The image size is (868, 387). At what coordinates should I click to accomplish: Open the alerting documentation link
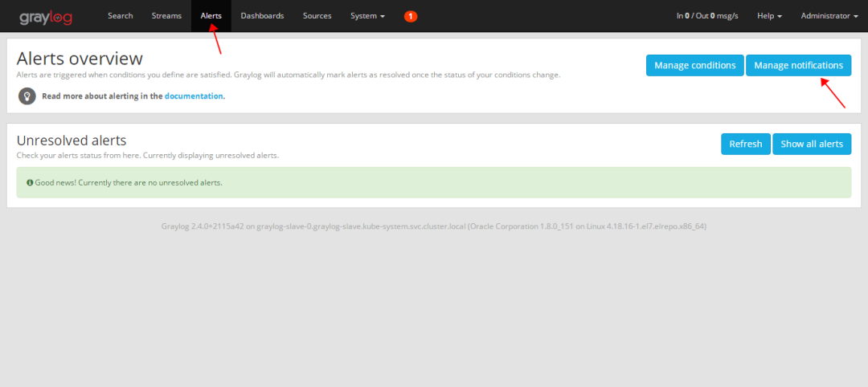pos(194,96)
